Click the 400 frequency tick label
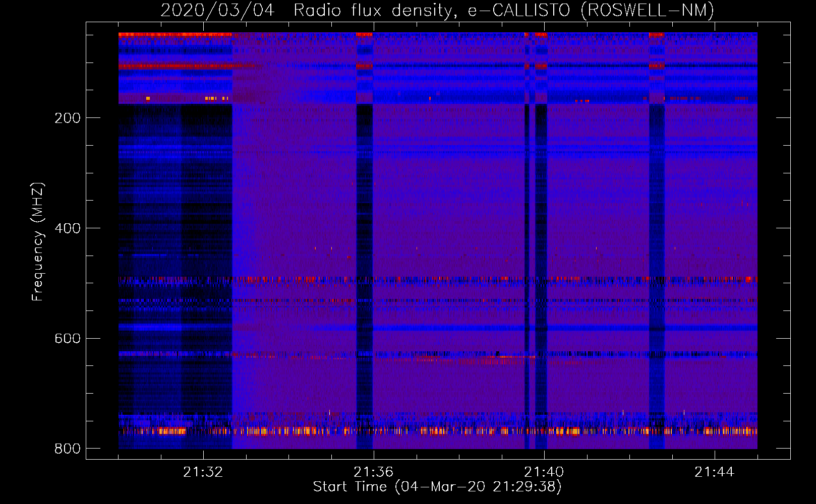816x504 pixels. point(68,228)
